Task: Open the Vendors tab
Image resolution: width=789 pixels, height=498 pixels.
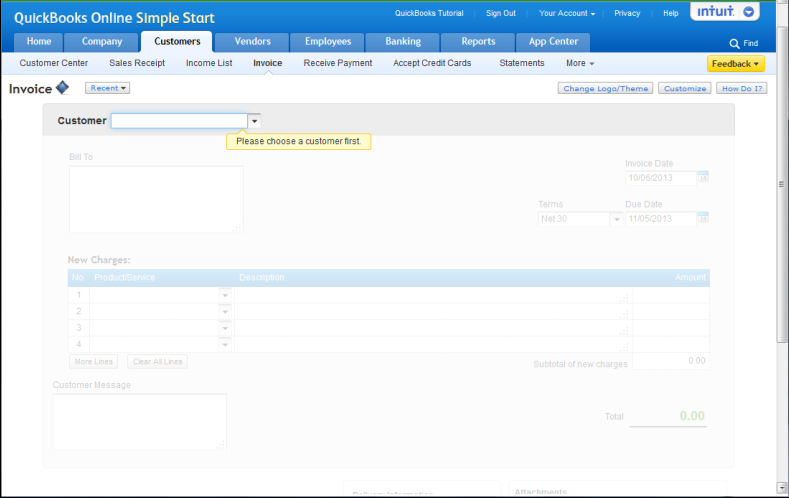Action: (252, 42)
